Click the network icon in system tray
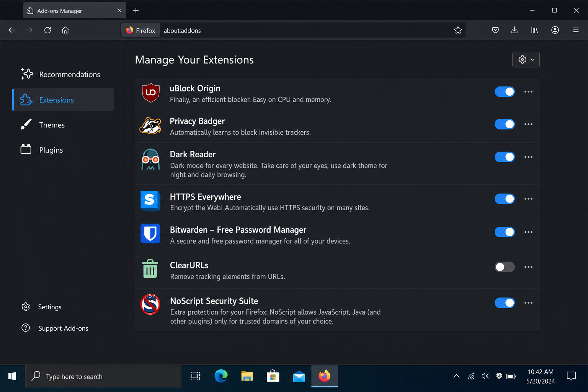This screenshot has height=392, width=588. tap(471, 376)
